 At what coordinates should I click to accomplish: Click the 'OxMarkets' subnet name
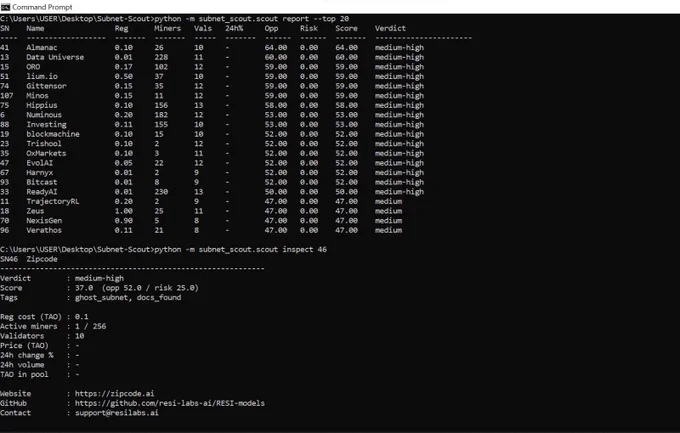pos(46,153)
